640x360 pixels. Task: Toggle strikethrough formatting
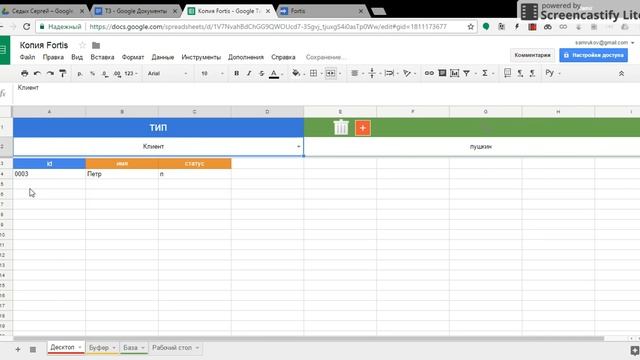point(262,73)
